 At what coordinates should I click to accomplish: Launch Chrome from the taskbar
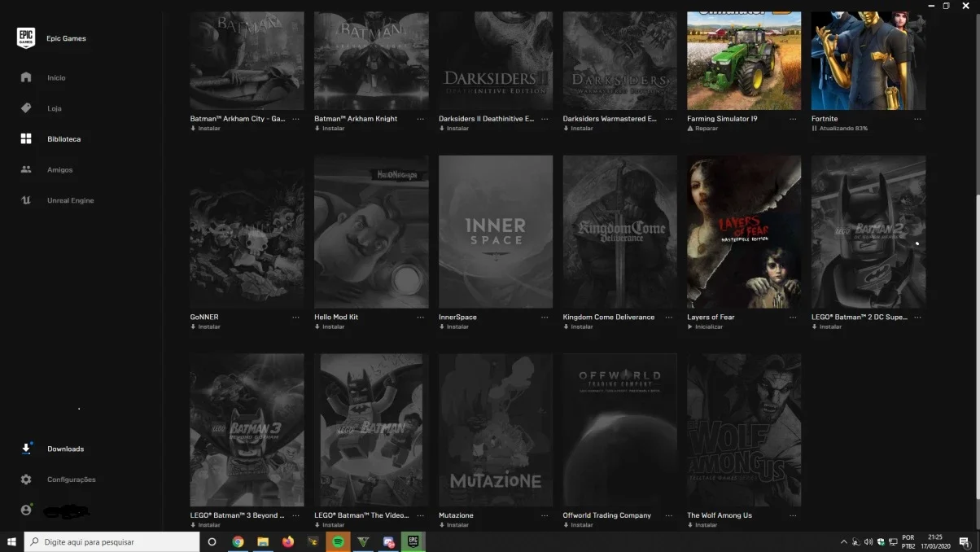(238, 541)
